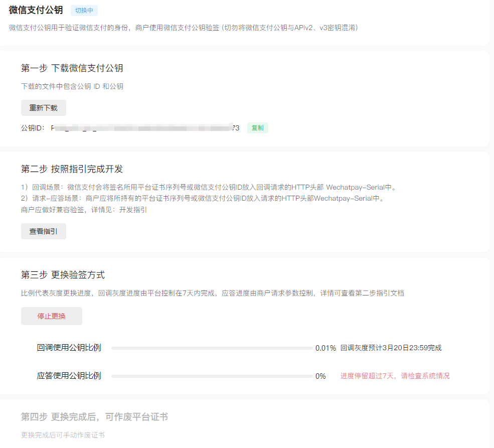
Task: Click the 微信支付公钥用于验证 description line
Action: pyautogui.click(x=184, y=28)
